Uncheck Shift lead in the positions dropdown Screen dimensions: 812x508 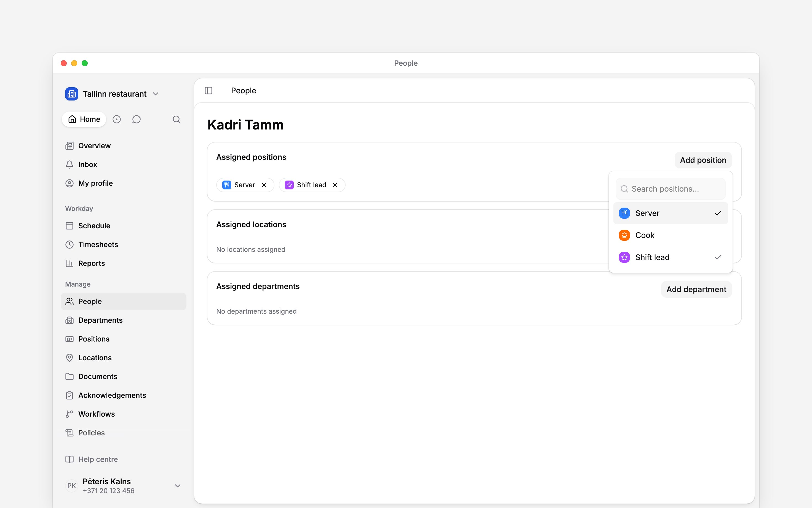671,257
